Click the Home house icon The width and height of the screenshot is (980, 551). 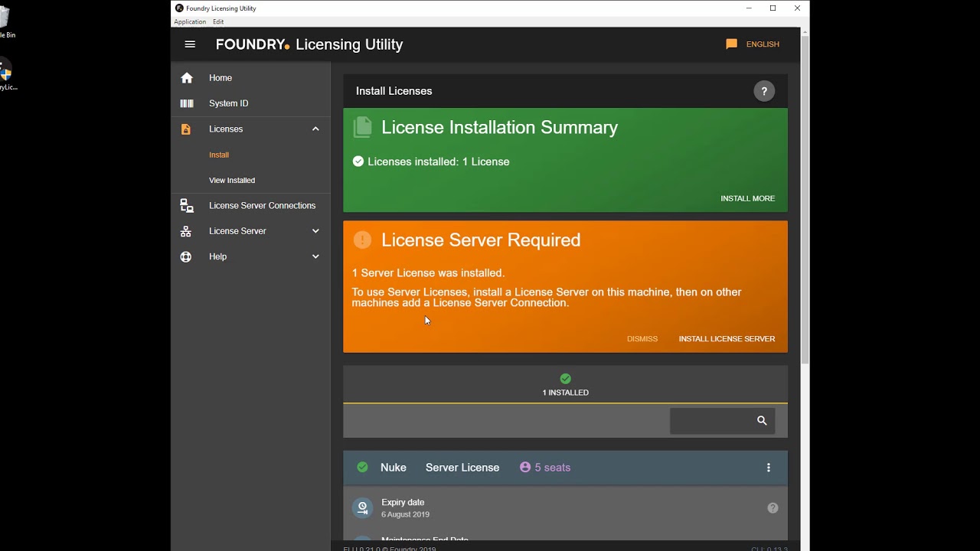click(x=186, y=78)
